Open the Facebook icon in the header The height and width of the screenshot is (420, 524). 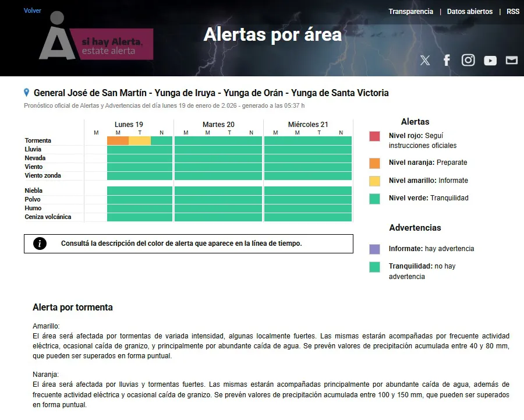[x=447, y=60]
